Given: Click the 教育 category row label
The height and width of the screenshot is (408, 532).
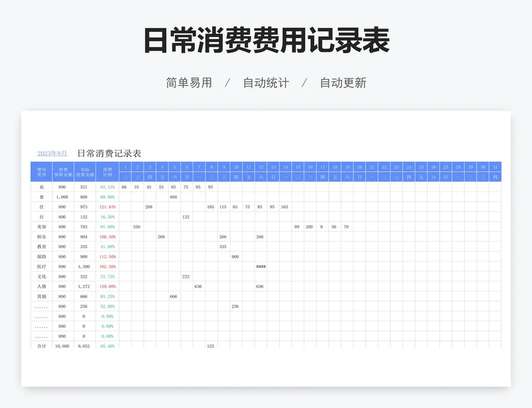Looking at the screenshot, I should (x=41, y=247).
